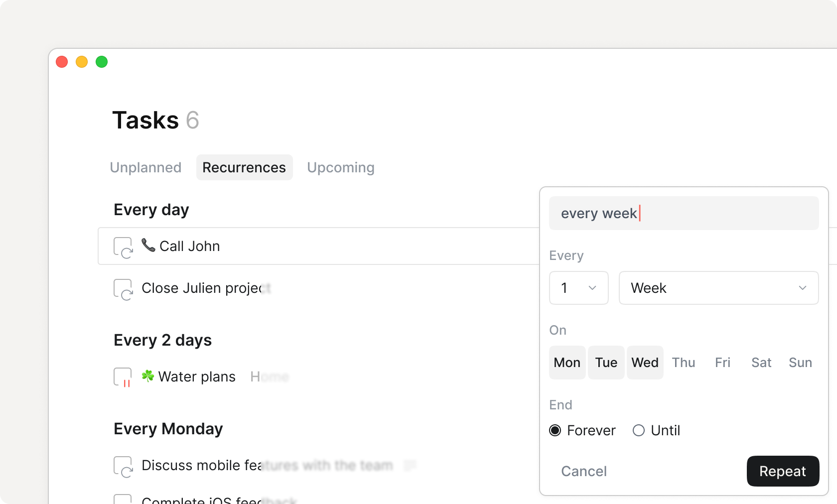Click the every week text input field

684,213
